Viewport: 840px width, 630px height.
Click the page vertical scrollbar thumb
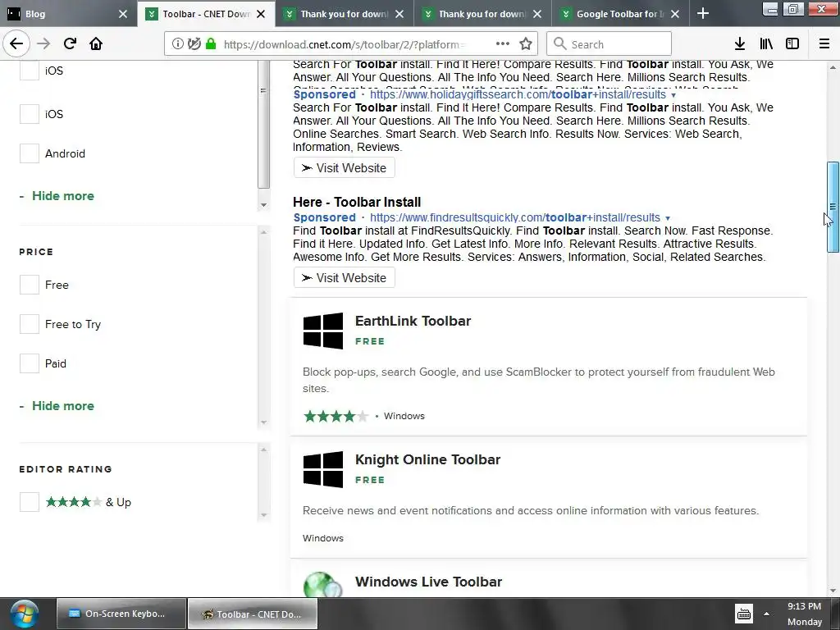click(833, 207)
